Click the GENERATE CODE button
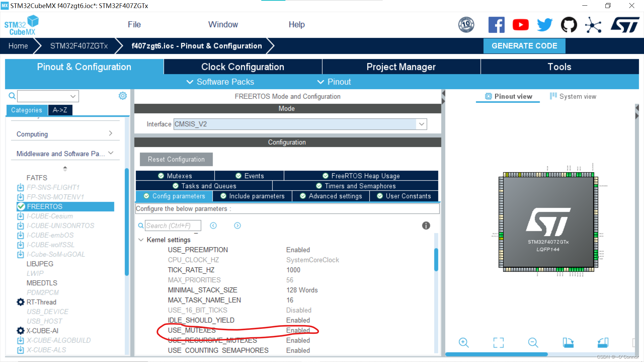This screenshot has height=362, width=644. click(x=524, y=46)
